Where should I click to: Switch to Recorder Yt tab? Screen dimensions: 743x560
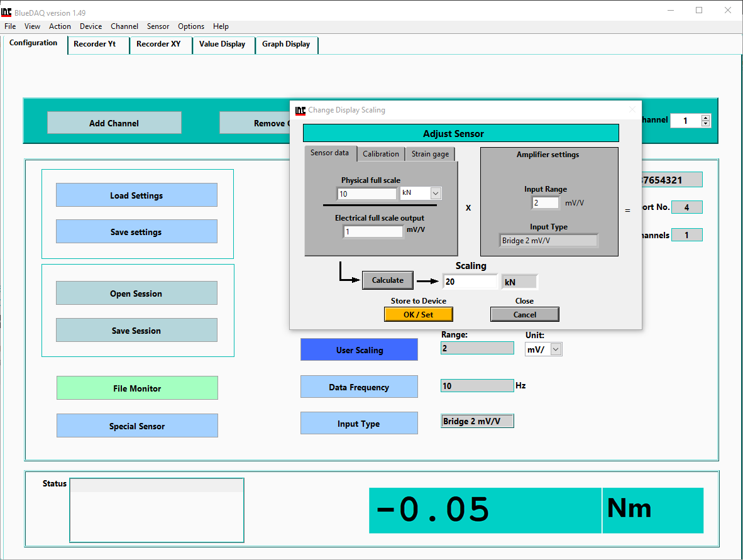tap(95, 44)
